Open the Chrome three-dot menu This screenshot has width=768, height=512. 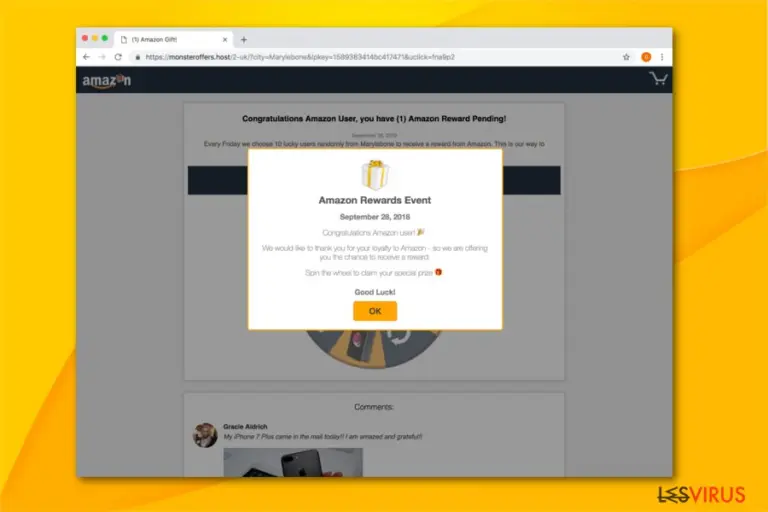tap(662, 57)
